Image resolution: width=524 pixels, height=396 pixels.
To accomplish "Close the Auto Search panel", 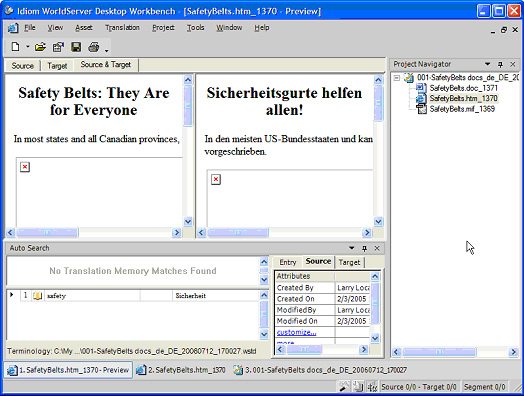I will [377, 248].
